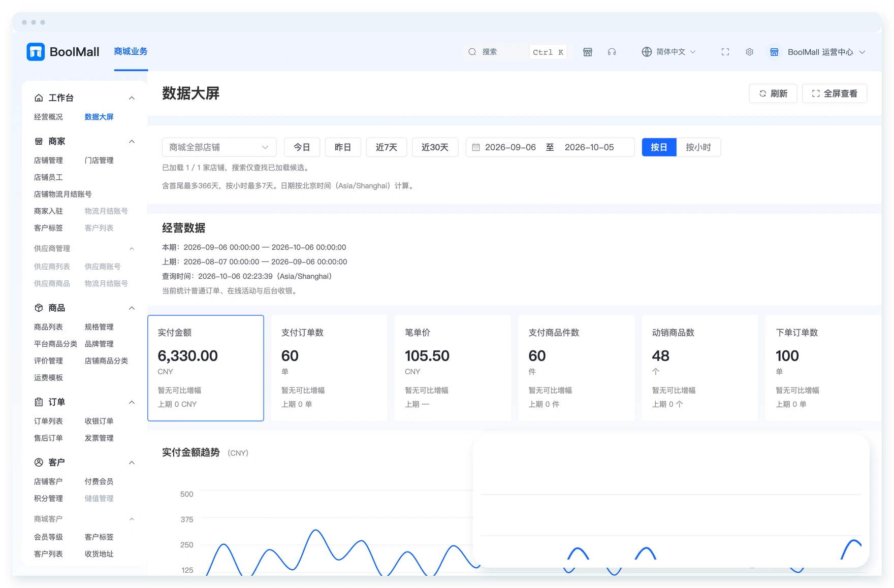The image size is (894, 588).
Task: Click the 商家 shop icon in sidebar
Action: (39, 141)
